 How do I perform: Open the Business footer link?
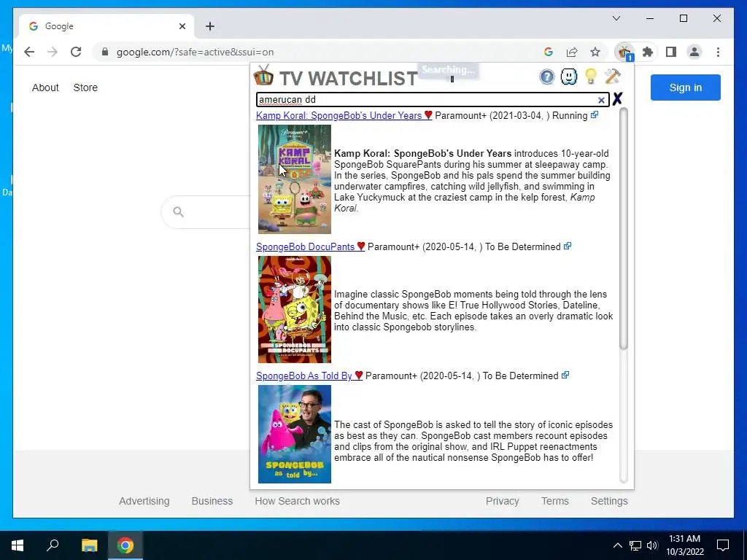(x=212, y=501)
